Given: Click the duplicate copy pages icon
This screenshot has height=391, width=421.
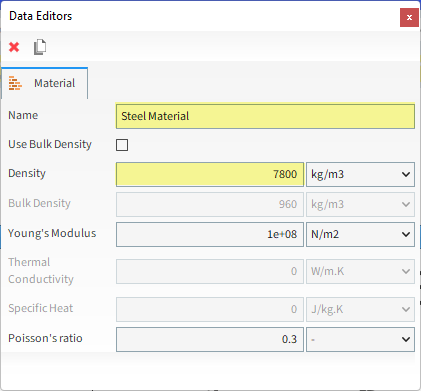Looking at the screenshot, I should point(40,47).
